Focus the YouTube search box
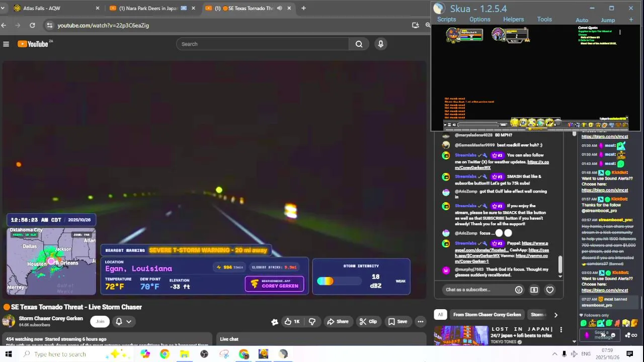The image size is (644, 362). (x=262, y=44)
